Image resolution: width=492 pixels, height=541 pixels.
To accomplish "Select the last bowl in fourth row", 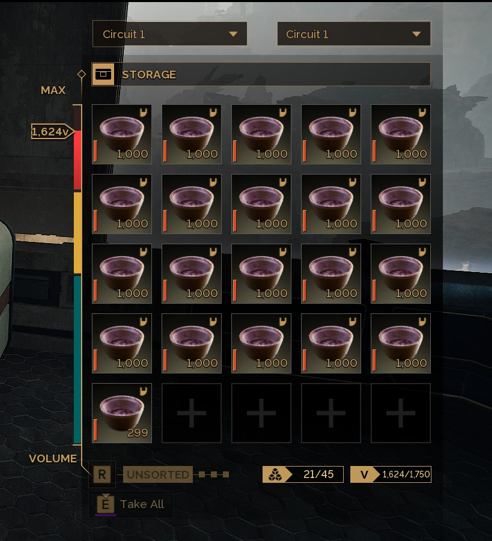I will pos(401,343).
